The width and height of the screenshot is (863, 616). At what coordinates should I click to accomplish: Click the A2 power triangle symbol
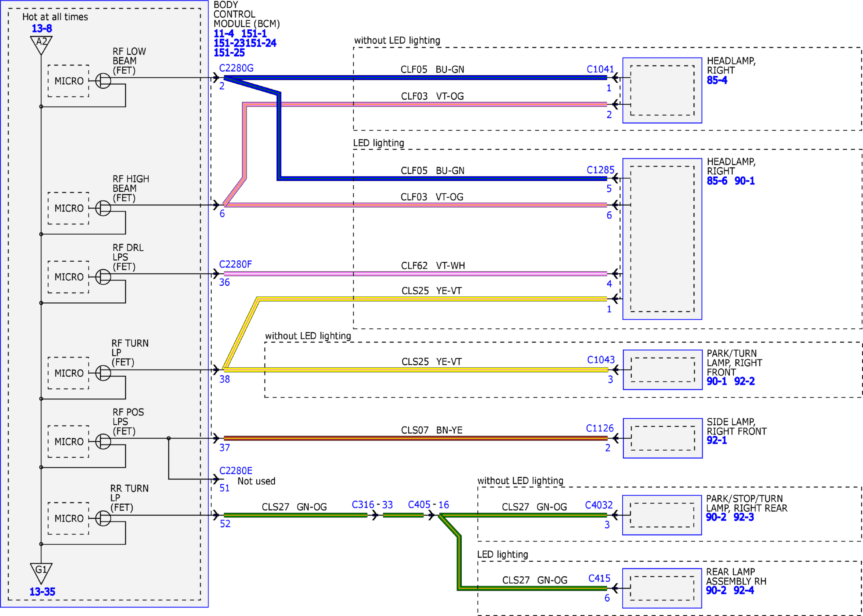coord(41,45)
